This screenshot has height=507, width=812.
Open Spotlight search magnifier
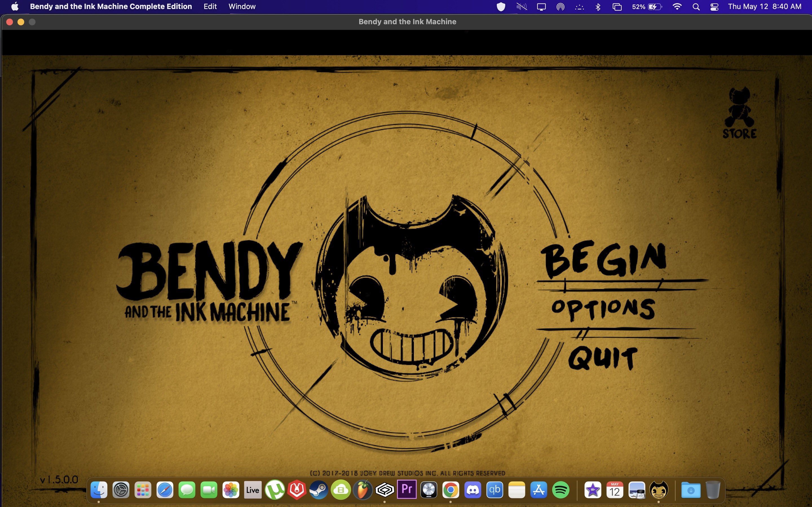(x=696, y=7)
